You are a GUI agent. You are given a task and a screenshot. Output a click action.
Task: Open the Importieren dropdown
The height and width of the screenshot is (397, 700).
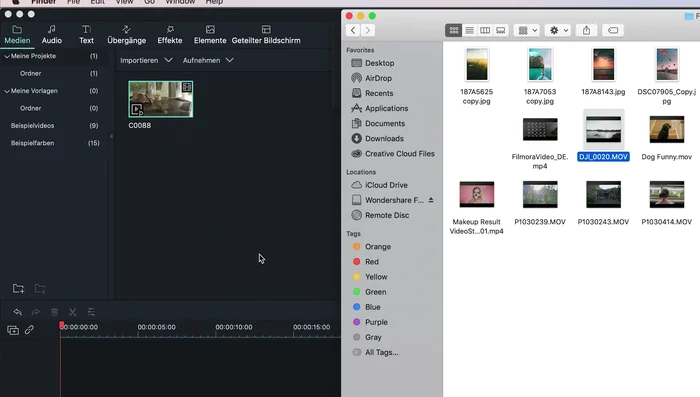click(x=146, y=60)
